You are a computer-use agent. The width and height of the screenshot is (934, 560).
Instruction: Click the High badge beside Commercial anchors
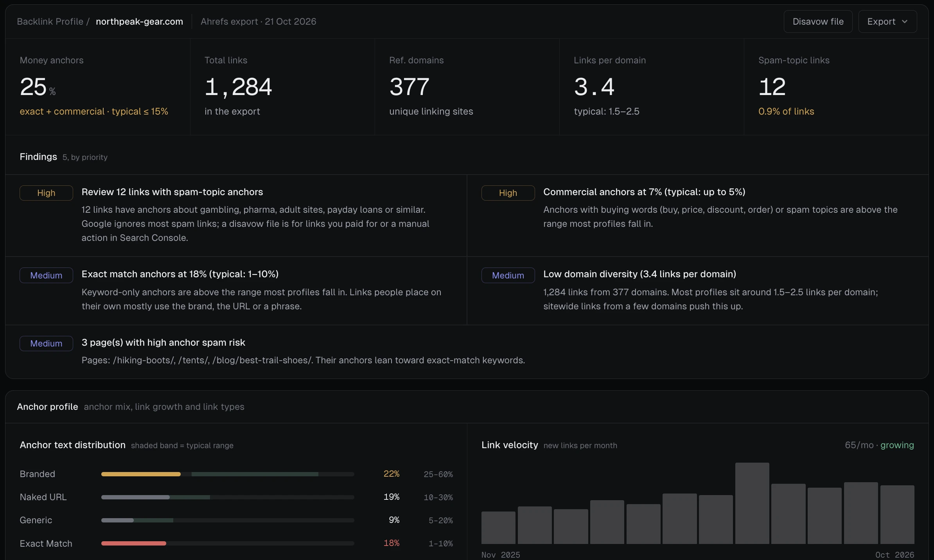508,193
